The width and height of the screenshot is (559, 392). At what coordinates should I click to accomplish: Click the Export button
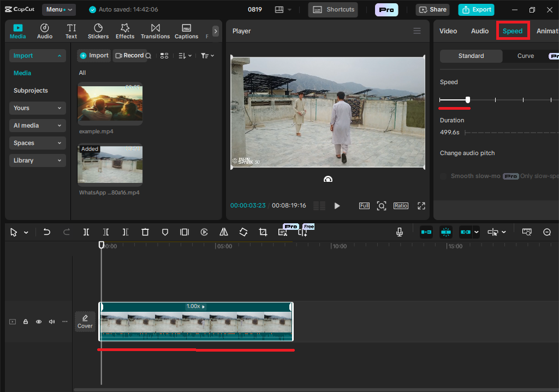tap(476, 9)
